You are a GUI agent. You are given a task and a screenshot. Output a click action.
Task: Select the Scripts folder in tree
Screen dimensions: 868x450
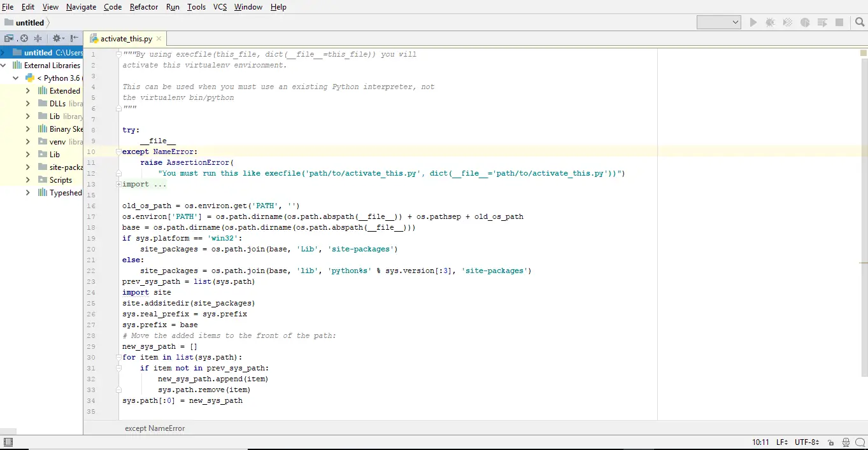(60, 180)
